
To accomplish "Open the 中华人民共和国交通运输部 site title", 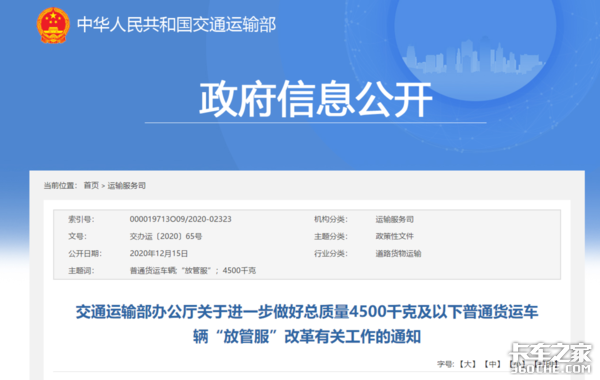I will (176, 25).
